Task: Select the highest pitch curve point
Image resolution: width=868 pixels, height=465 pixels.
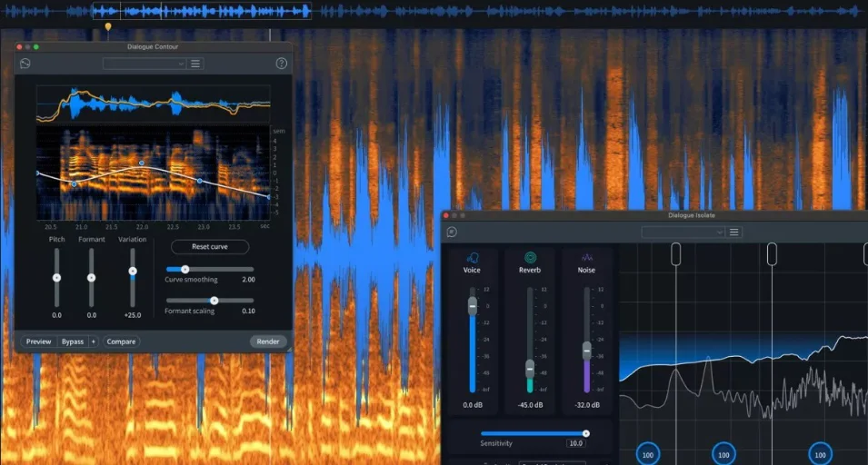Action: (142, 163)
